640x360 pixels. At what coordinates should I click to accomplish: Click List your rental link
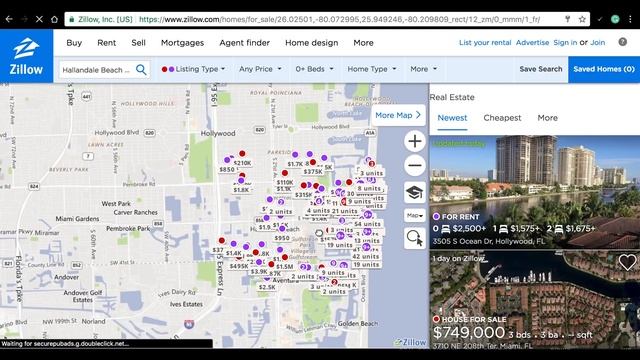click(x=485, y=42)
